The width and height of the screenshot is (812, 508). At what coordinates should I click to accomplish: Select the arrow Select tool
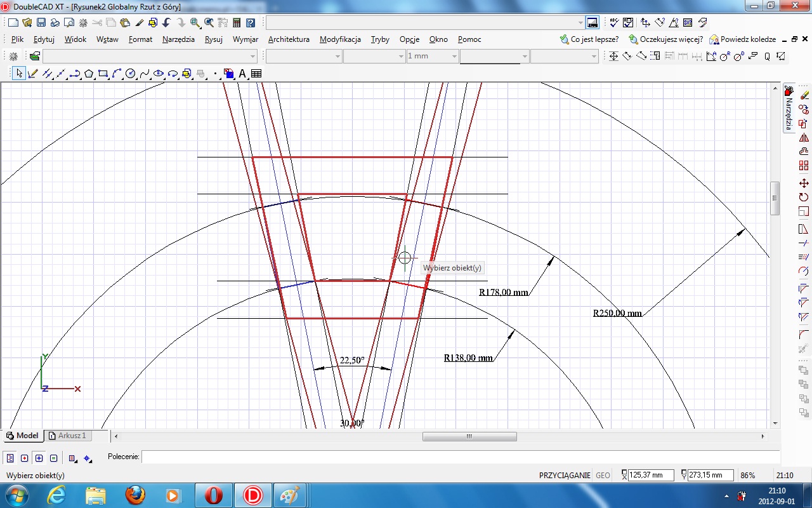[19, 74]
